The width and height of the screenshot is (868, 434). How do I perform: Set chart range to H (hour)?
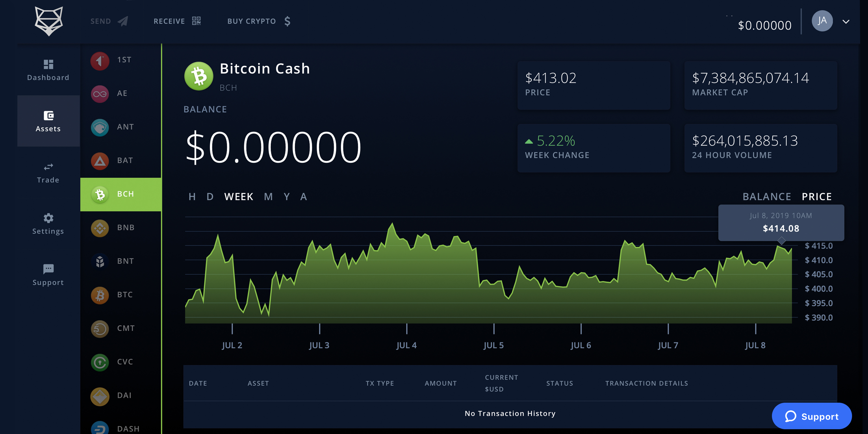coord(192,196)
